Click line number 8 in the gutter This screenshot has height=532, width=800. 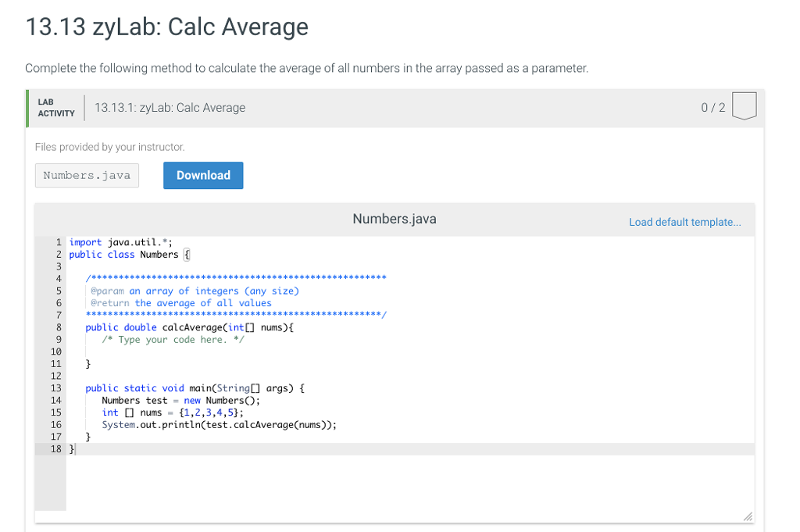(x=59, y=327)
